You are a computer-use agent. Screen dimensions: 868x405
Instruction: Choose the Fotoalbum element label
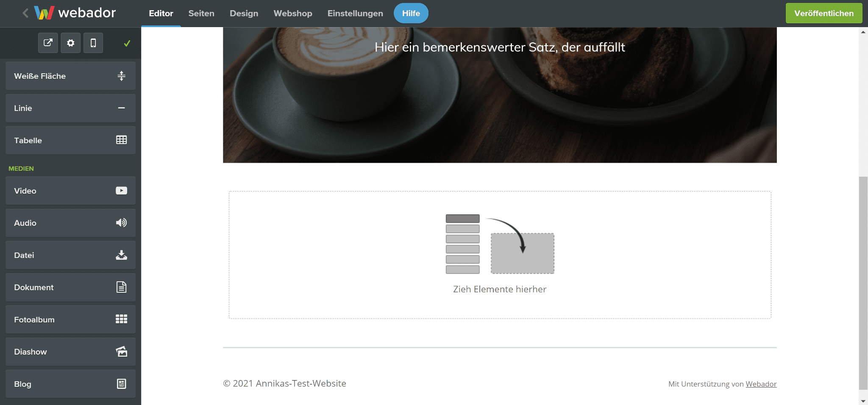[34, 320]
